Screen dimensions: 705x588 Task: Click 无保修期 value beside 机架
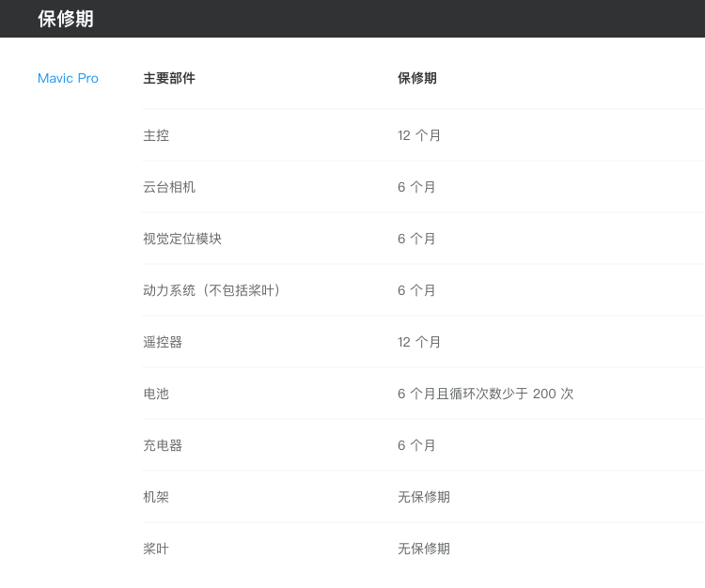(424, 497)
